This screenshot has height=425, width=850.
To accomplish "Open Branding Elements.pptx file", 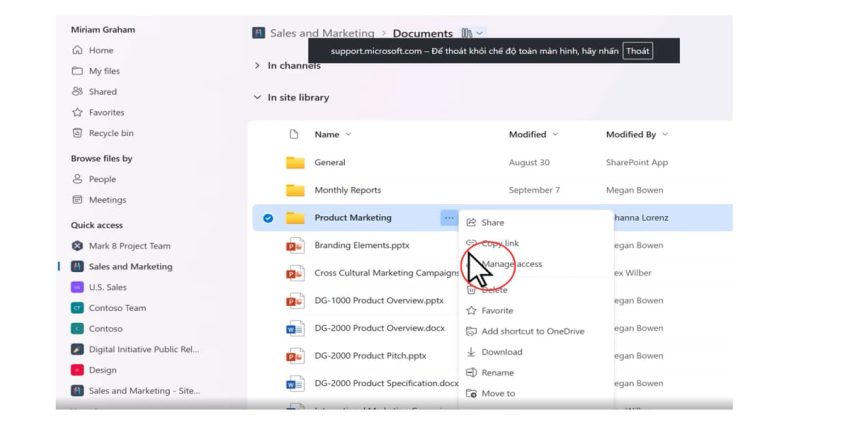I will pos(362,245).
